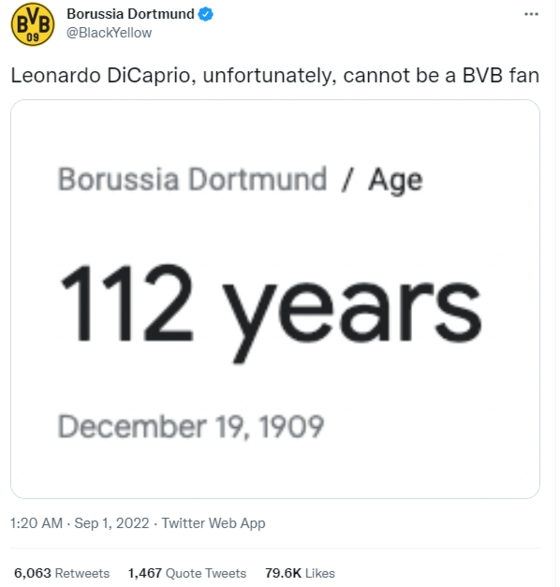
Task: View the 1,467 Quote Tweets
Action: click(x=187, y=573)
